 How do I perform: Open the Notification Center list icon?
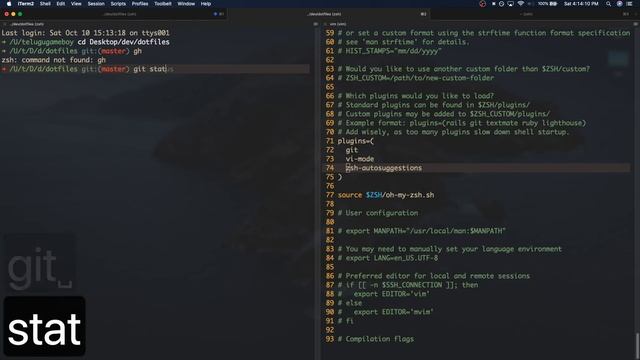pyautogui.click(x=630, y=4)
